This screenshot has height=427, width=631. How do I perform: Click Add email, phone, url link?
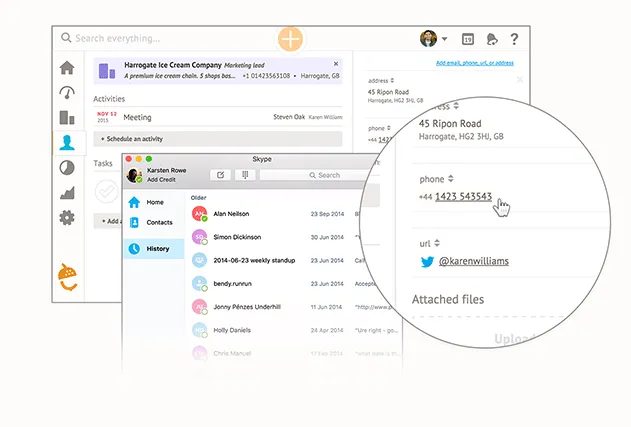[x=475, y=63]
